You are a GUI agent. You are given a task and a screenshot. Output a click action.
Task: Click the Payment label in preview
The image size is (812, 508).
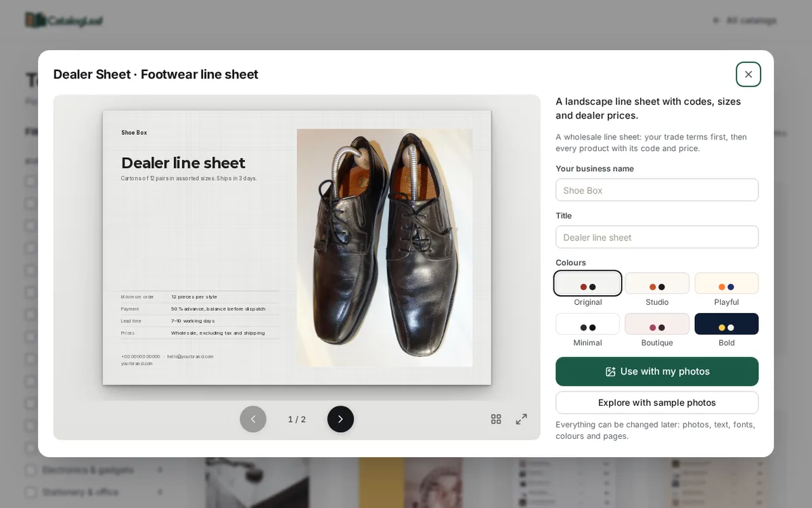[x=130, y=309]
